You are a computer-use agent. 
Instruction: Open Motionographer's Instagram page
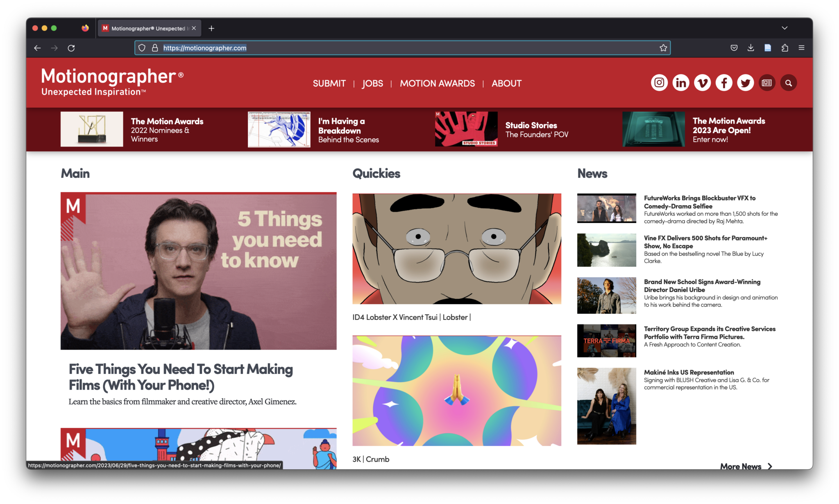click(659, 83)
